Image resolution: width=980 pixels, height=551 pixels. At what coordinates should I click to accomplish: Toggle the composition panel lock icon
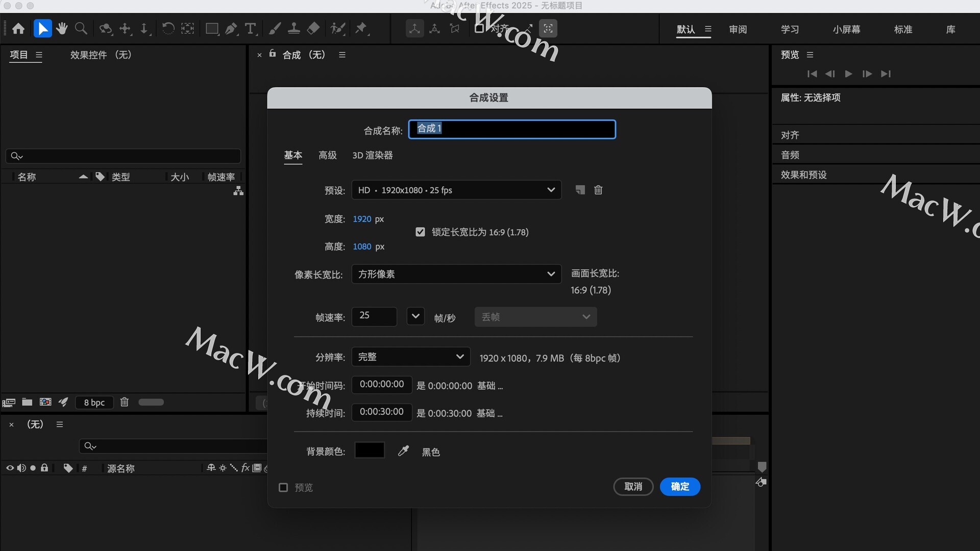(273, 54)
